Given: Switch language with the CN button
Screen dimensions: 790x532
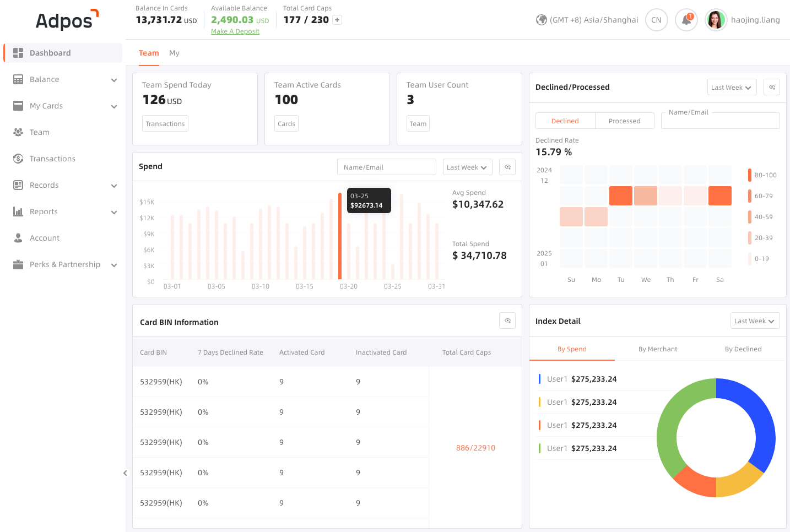Looking at the screenshot, I should (656, 20).
